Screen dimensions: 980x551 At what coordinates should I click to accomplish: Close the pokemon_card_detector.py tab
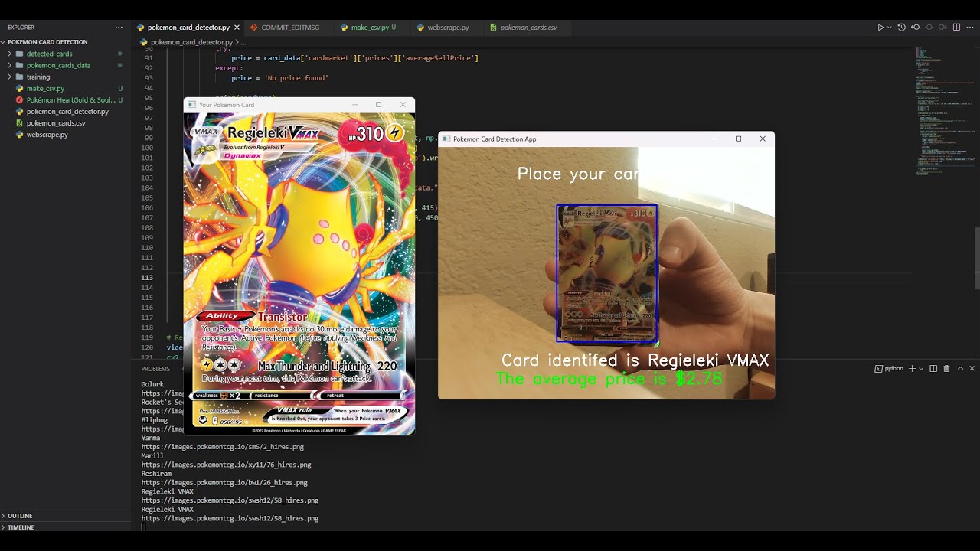click(x=237, y=28)
